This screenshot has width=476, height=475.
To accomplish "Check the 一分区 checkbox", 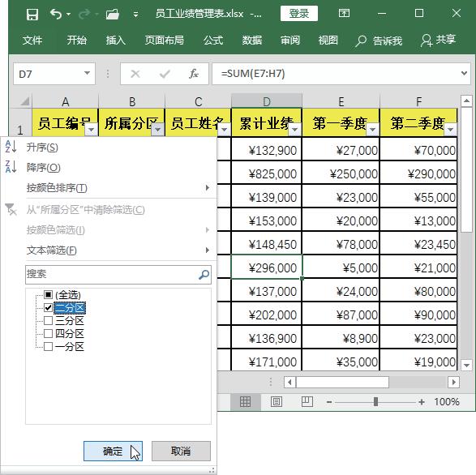I will [x=48, y=346].
